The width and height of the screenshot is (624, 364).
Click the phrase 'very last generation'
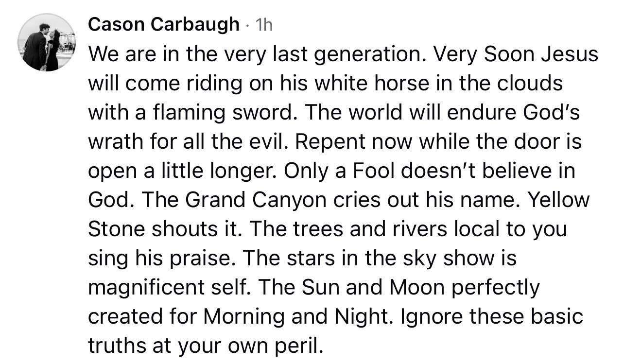pos(306,54)
